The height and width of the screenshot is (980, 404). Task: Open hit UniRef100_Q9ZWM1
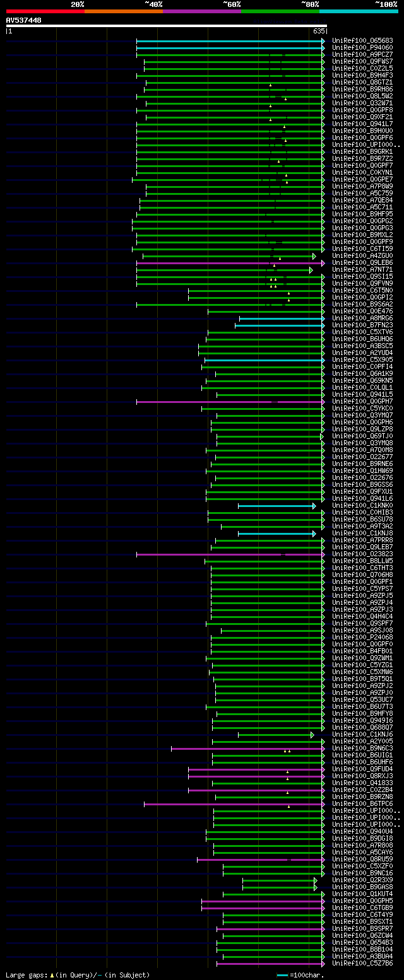click(362, 658)
